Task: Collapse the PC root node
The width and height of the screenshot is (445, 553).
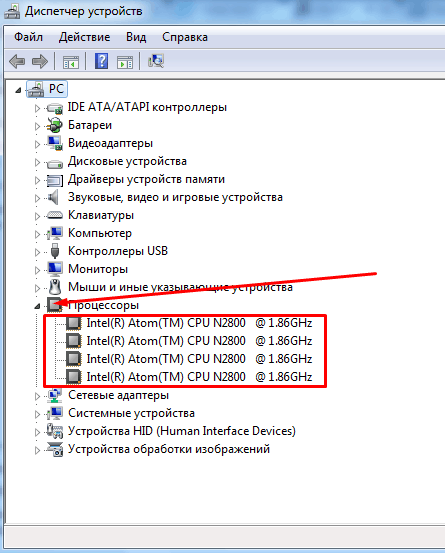Action: click(x=18, y=90)
